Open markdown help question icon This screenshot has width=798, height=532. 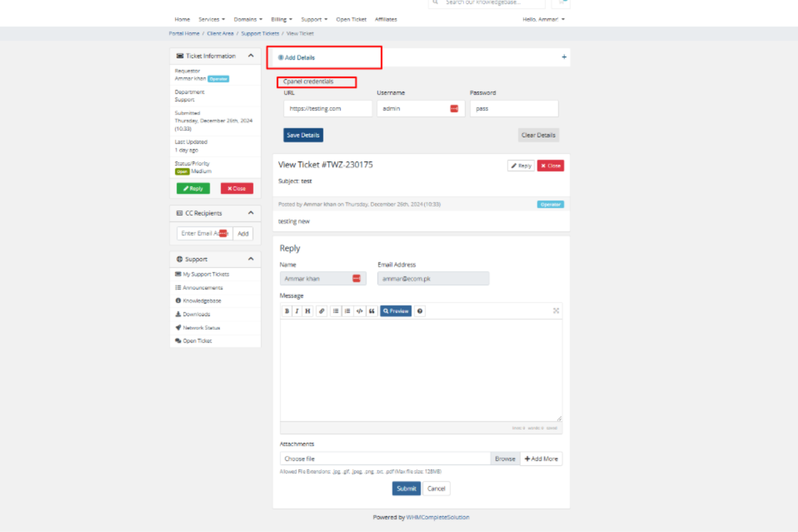coord(420,311)
